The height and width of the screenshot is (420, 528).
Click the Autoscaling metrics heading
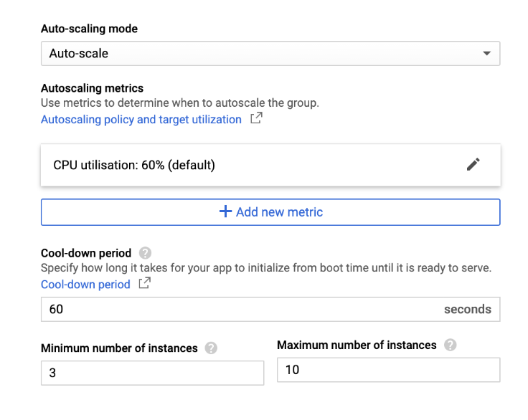pos(92,88)
